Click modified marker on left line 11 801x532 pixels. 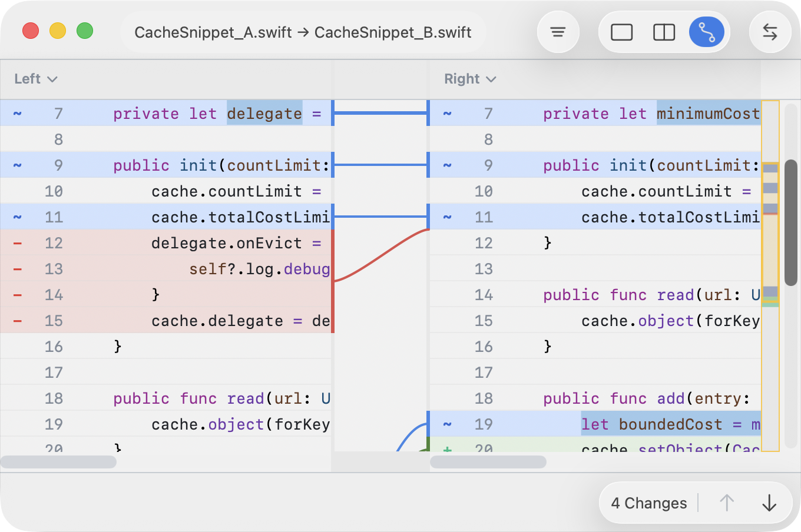(x=18, y=217)
